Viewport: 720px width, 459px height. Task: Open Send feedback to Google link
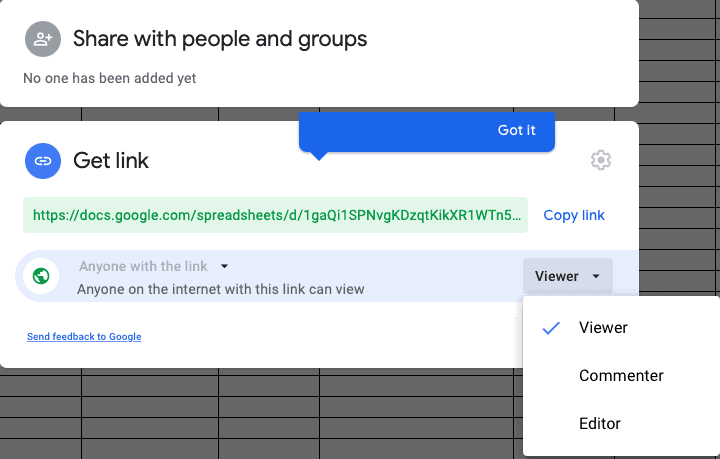click(84, 336)
